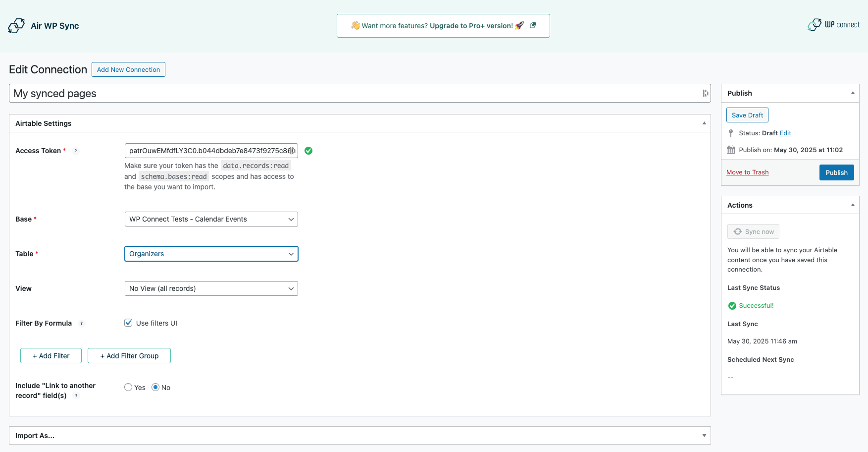
Task: Open Link to another record help icon
Action: click(x=76, y=395)
